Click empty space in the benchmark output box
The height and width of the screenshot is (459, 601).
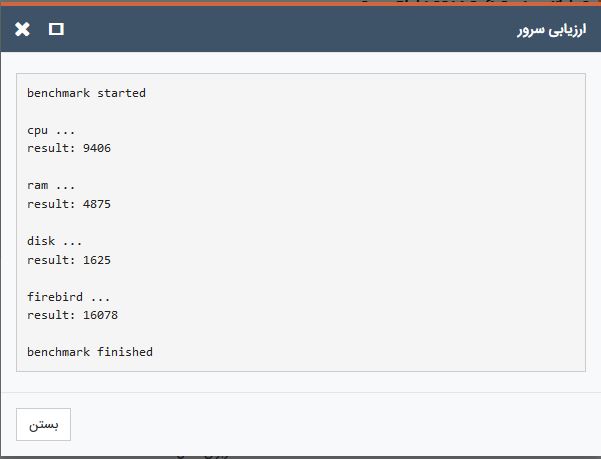(364, 222)
